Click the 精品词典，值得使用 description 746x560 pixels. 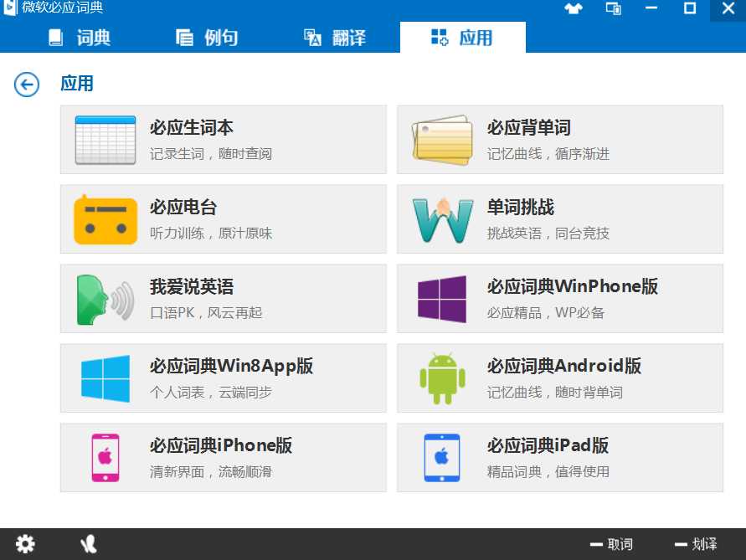click(x=548, y=471)
